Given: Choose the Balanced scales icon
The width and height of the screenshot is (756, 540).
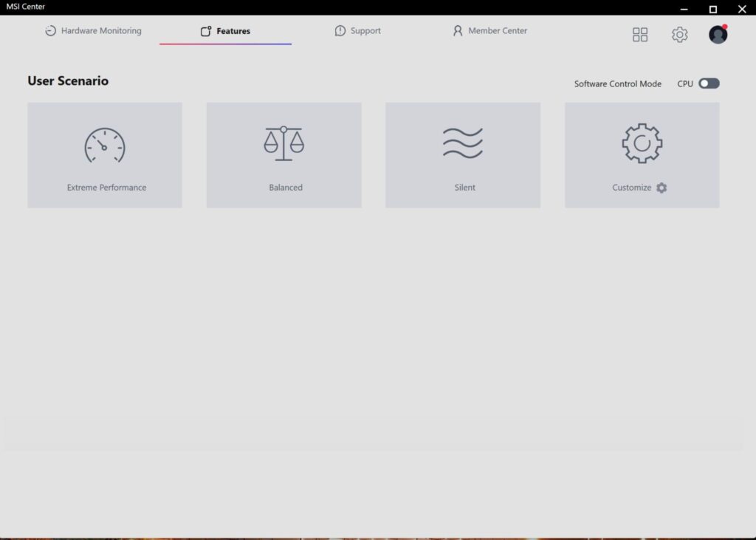Looking at the screenshot, I should pyautogui.click(x=284, y=143).
